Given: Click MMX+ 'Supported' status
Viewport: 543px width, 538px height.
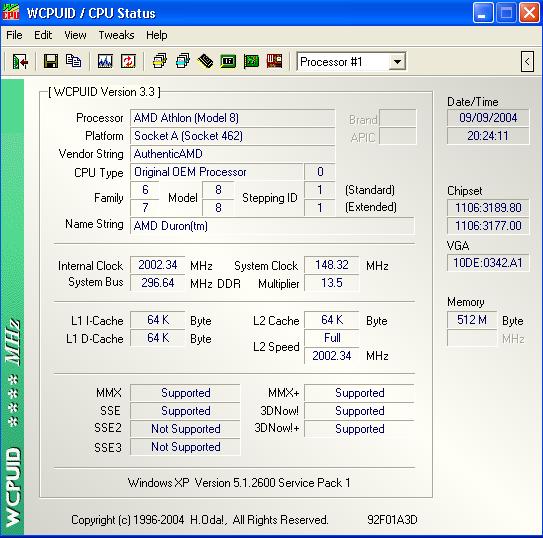Looking at the screenshot, I should coord(359,393).
